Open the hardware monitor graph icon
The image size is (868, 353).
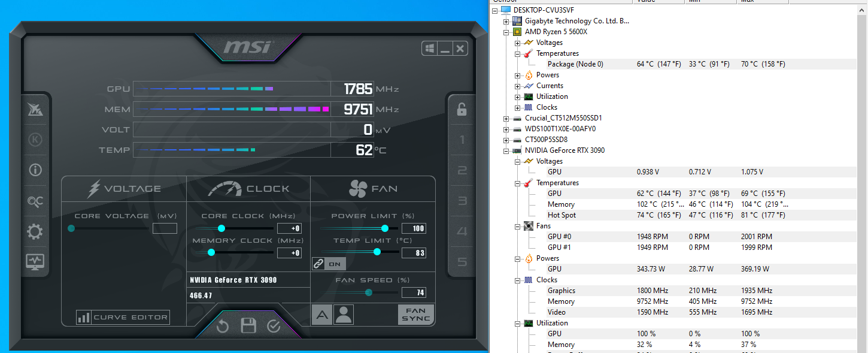[35, 261]
